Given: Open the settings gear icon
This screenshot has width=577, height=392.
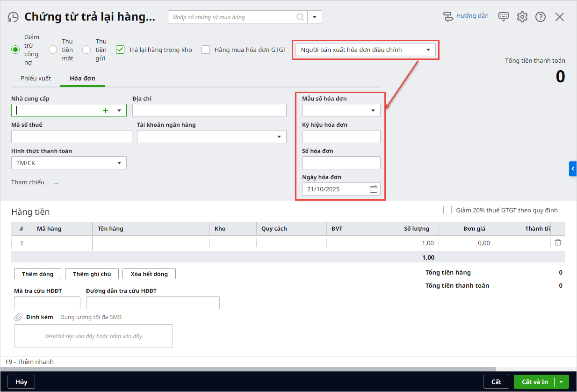Looking at the screenshot, I should tap(522, 17).
